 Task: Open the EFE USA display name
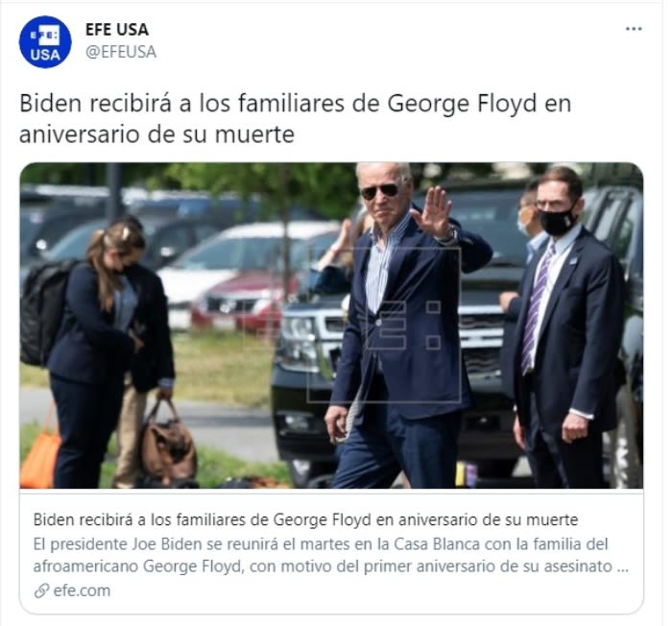(x=117, y=30)
